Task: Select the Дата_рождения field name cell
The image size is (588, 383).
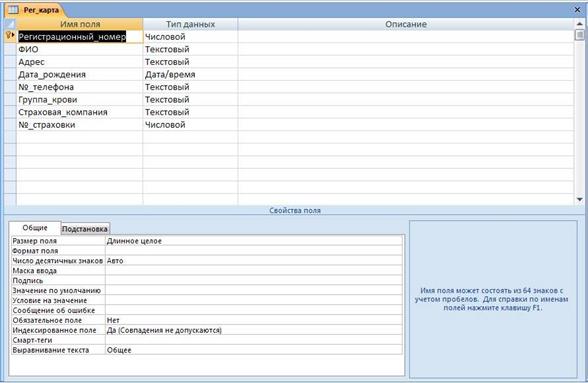Action: [x=80, y=74]
